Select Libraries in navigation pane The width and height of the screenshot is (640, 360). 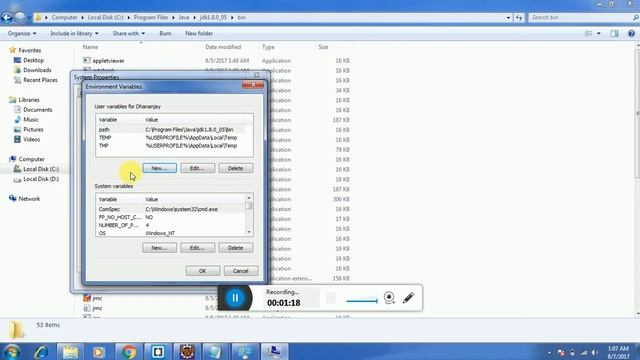click(29, 100)
